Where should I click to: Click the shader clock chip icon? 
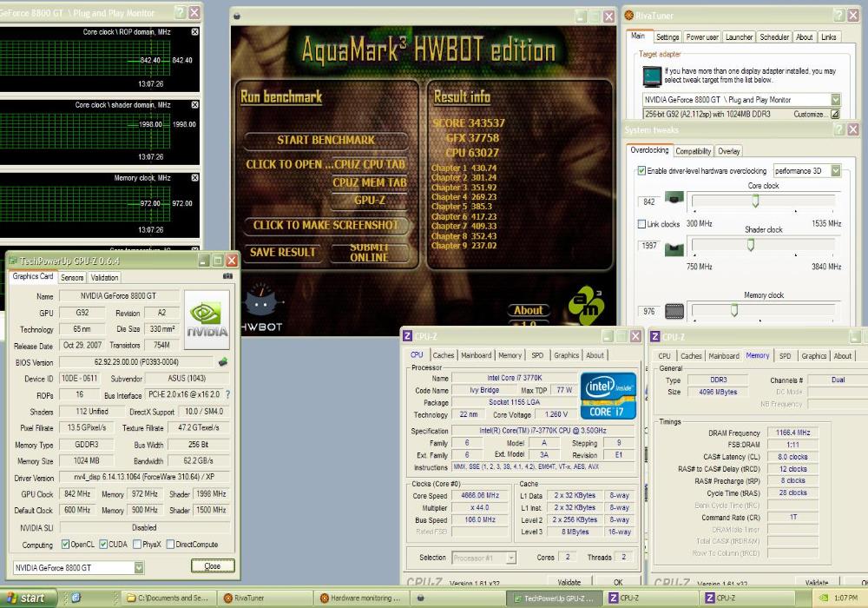point(674,249)
